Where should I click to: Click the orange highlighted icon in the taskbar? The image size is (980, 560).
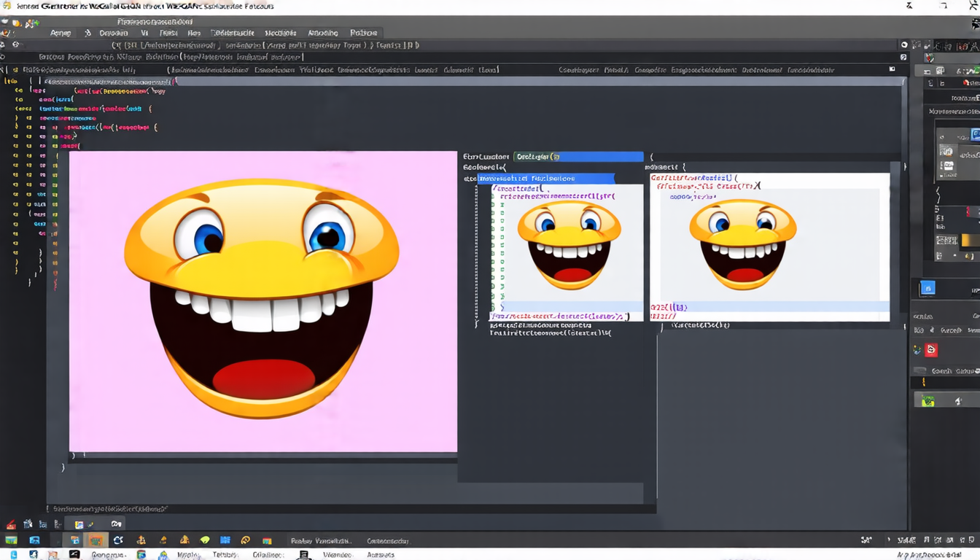tap(96, 540)
